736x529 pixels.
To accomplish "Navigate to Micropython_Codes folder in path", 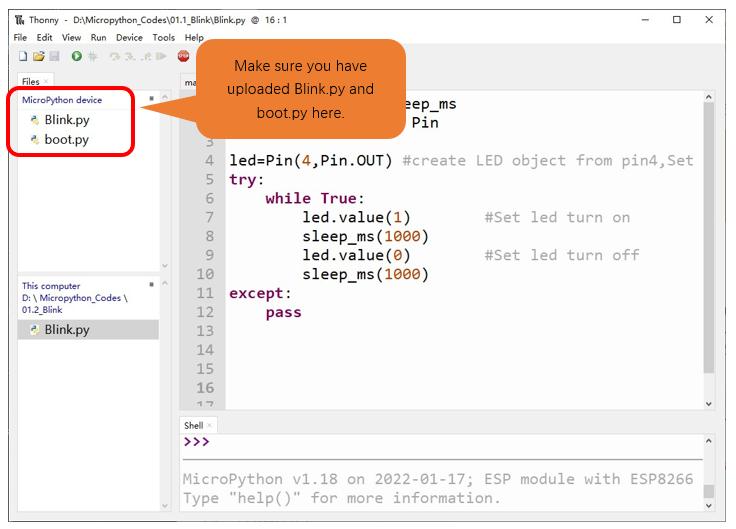I will pyautogui.click(x=80, y=298).
